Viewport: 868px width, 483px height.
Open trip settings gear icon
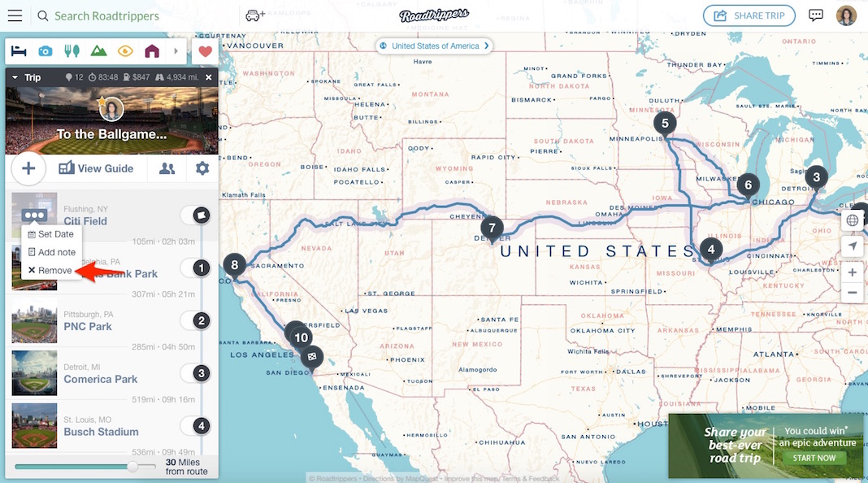(202, 168)
